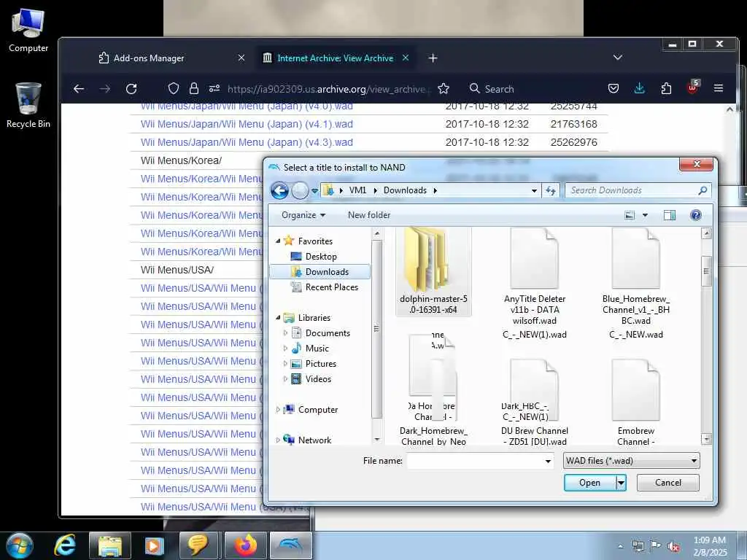The image size is (747, 560).
Task: Click muted volume tray icon
Action: (673, 546)
